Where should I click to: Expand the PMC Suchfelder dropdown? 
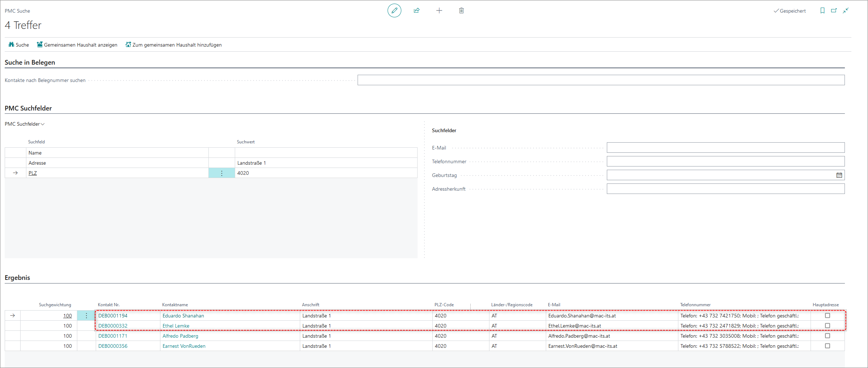point(25,124)
